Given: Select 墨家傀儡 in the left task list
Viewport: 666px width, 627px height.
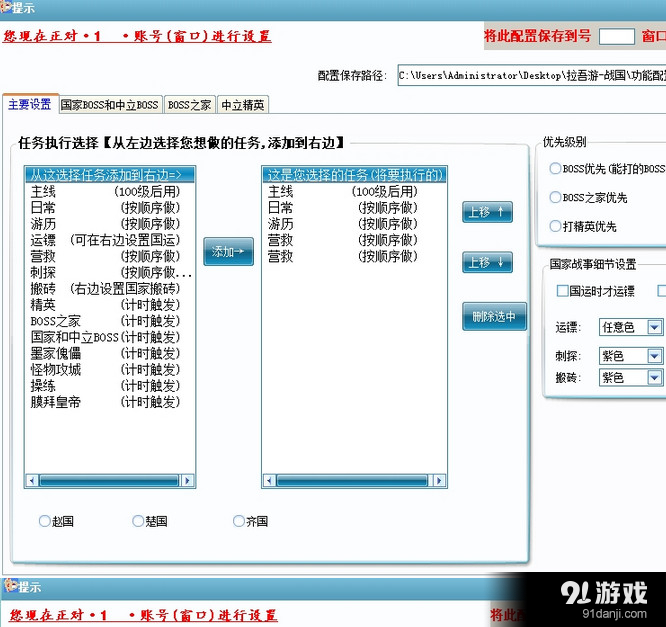Looking at the screenshot, I should pos(110,353).
